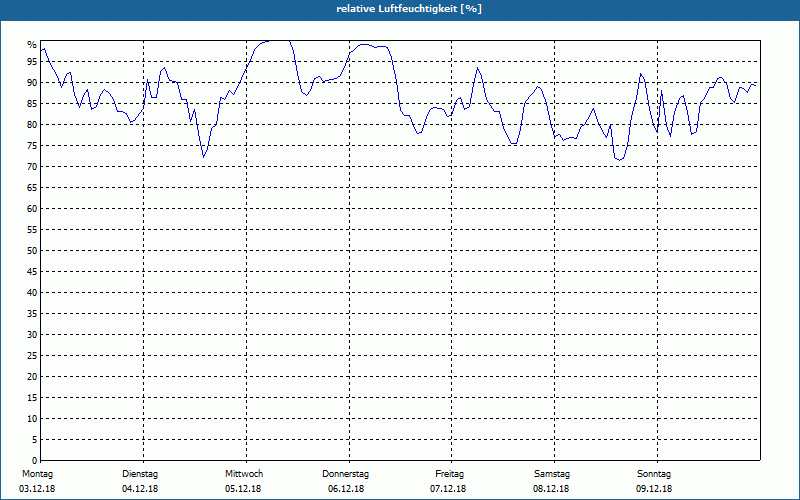
Task: Click the date 05.12.18
Action: [x=243, y=489]
